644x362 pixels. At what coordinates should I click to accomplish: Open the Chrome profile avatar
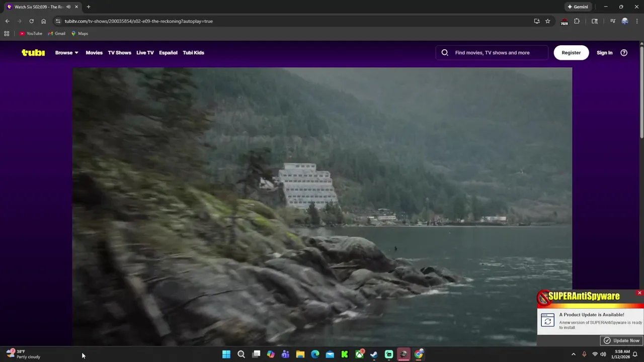coord(625,21)
